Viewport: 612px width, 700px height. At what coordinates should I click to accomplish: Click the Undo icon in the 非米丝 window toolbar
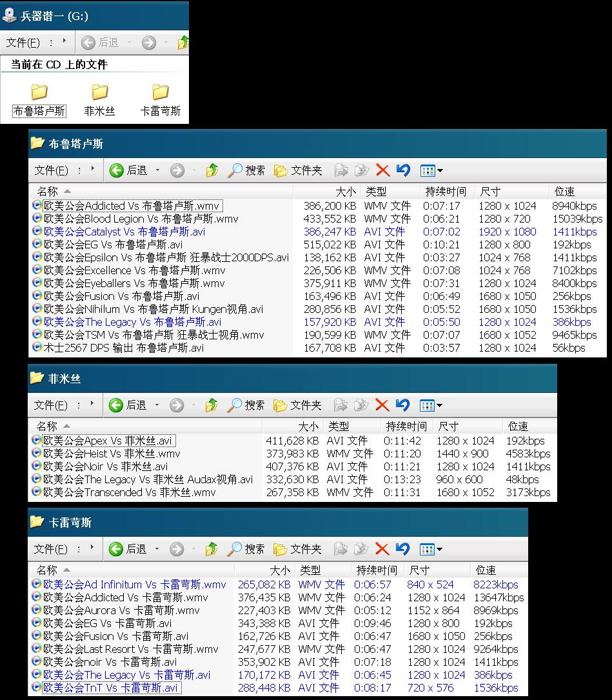point(402,405)
